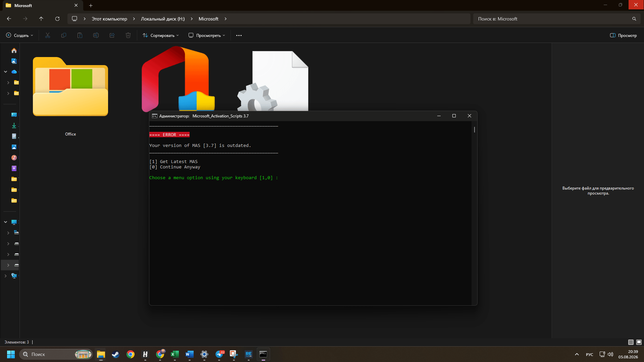Open the Videos quick access icon

tap(14, 168)
